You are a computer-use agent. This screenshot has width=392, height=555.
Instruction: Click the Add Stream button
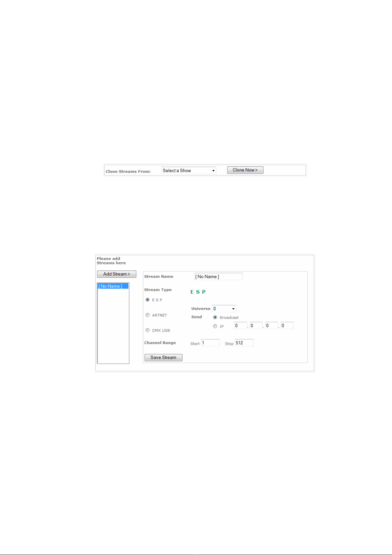coord(117,274)
